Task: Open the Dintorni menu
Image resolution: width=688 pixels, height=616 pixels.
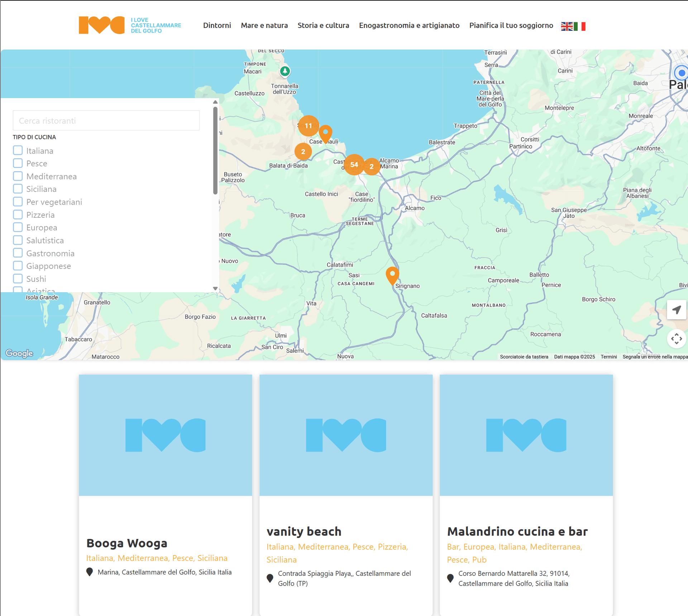Action: [217, 25]
